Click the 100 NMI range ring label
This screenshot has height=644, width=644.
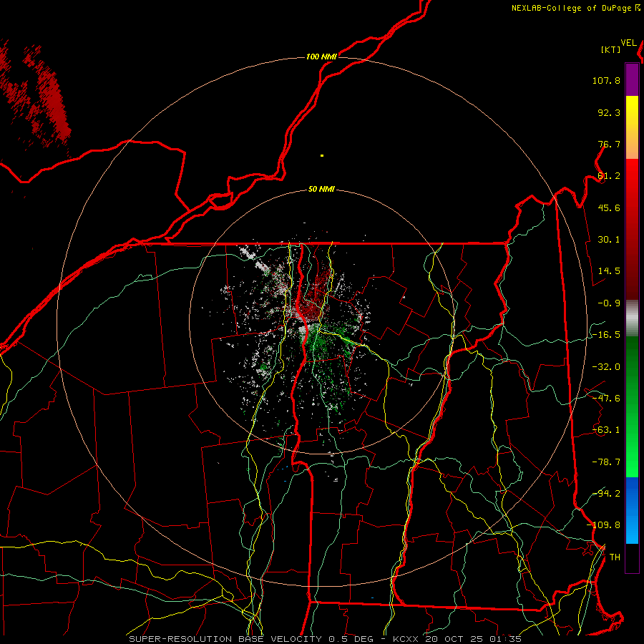pyautogui.click(x=321, y=57)
